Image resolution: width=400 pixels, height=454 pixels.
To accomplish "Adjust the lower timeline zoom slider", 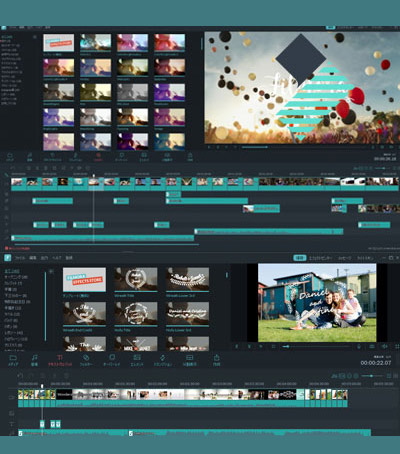I will [x=373, y=376].
